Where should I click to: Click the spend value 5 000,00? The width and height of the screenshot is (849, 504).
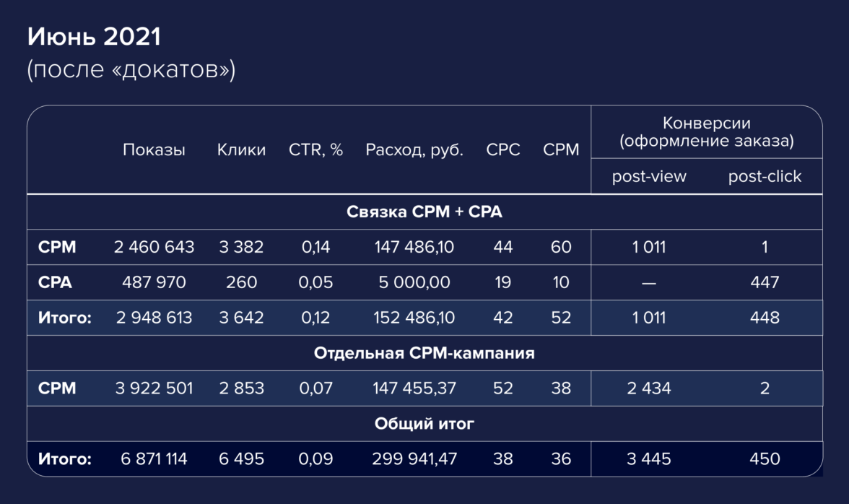point(414,282)
